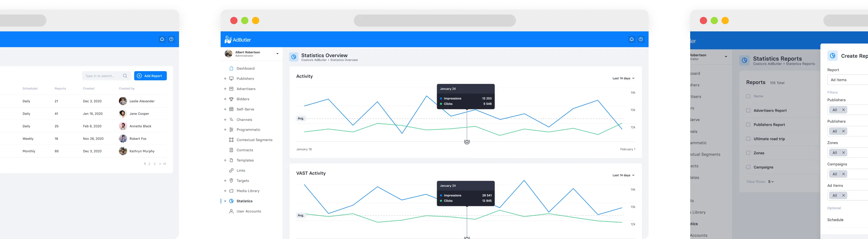This screenshot has width=868, height=239.
Task: Click the Media Library folder icon
Action: coord(231,191)
